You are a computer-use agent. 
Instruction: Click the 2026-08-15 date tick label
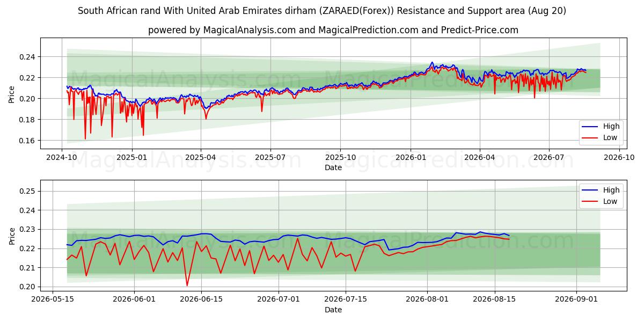coord(495,299)
